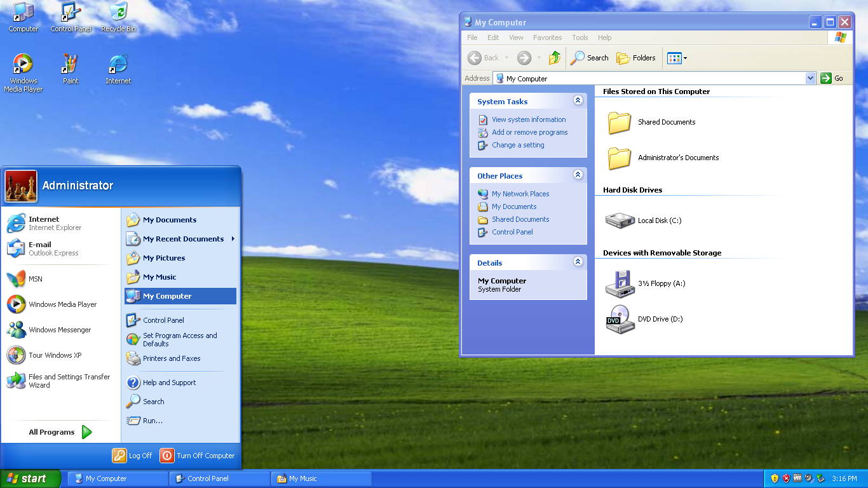Open the Shared Documents folder icon
868x488 pixels.
(x=620, y=122)
